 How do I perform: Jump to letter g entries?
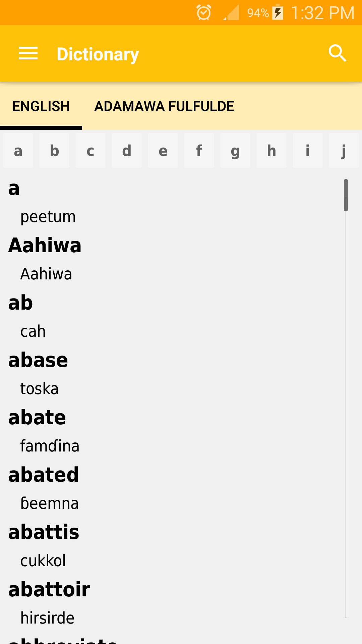235,151
